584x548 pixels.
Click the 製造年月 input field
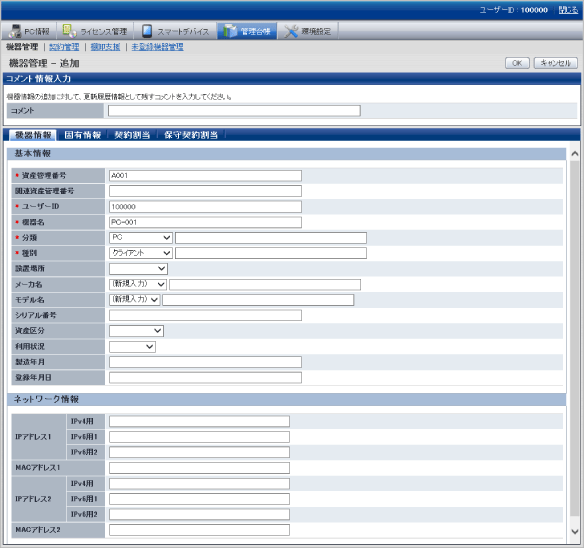point(205,362)
